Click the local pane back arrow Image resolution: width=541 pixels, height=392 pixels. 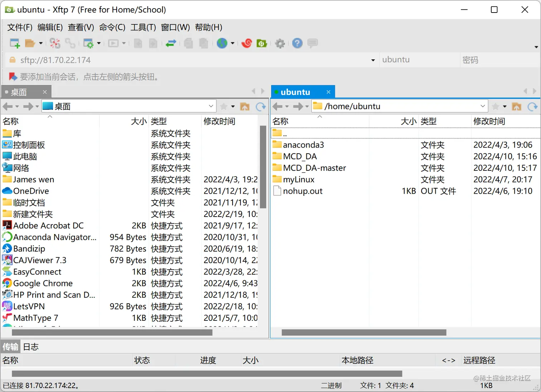pos(8,106)
